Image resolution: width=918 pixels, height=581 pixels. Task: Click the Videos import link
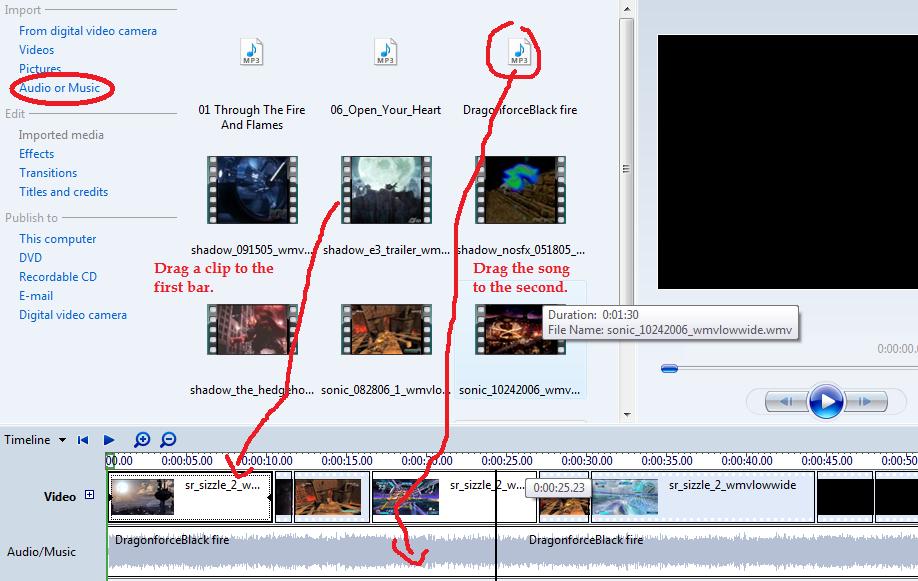tap(36, 50)
